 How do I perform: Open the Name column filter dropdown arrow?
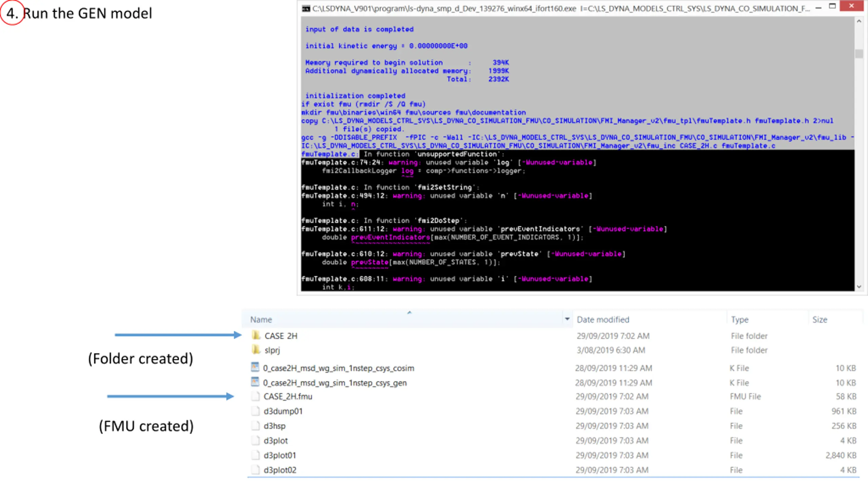point(567,319)
